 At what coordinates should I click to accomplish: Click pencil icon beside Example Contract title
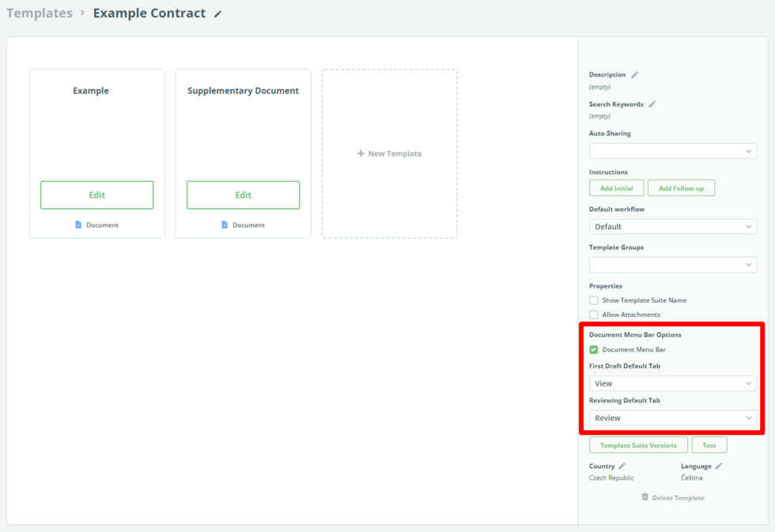pyautogui.click(x=218, y=14)
